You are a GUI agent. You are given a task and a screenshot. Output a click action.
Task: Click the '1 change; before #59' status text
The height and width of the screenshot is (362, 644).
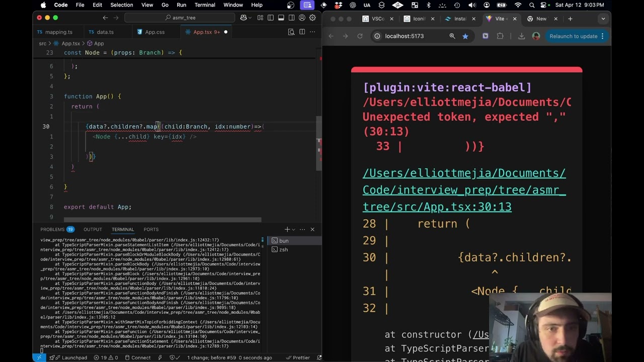(229, 357)
